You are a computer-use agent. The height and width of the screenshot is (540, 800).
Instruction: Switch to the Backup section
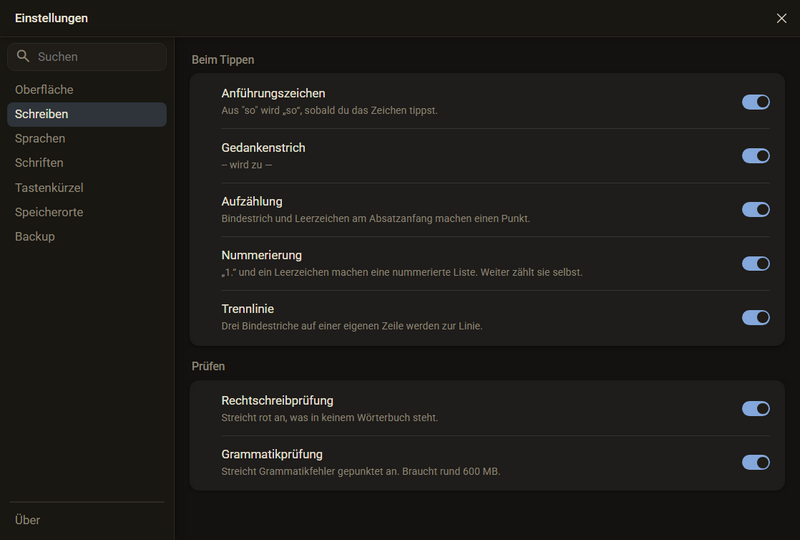point(87,236)
